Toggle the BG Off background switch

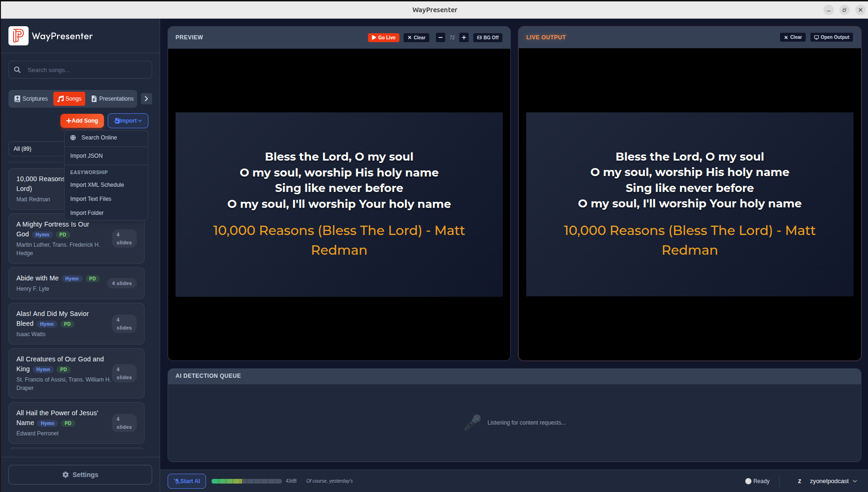488,37
